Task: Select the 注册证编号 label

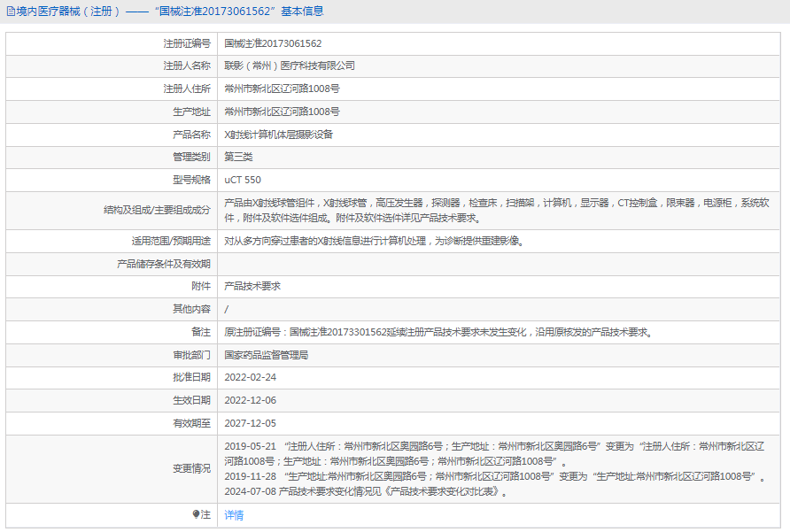Action: 187,44
